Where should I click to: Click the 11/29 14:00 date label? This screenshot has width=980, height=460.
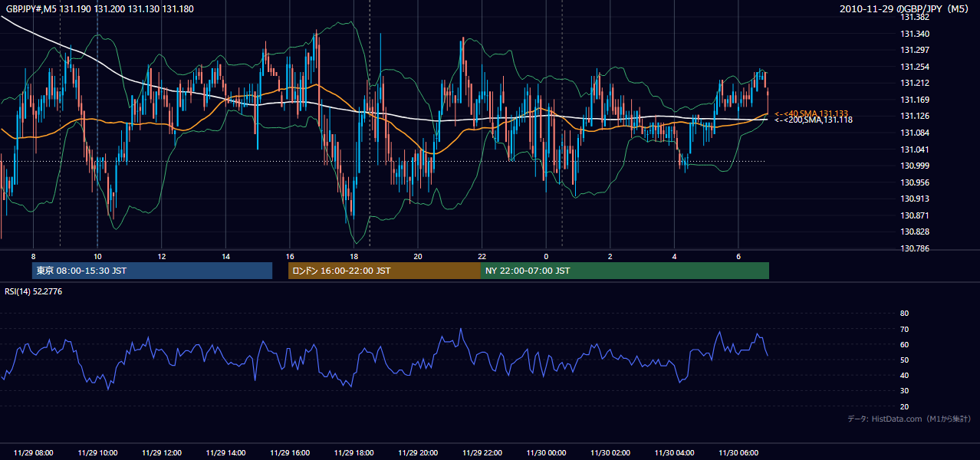click(225, 453)
